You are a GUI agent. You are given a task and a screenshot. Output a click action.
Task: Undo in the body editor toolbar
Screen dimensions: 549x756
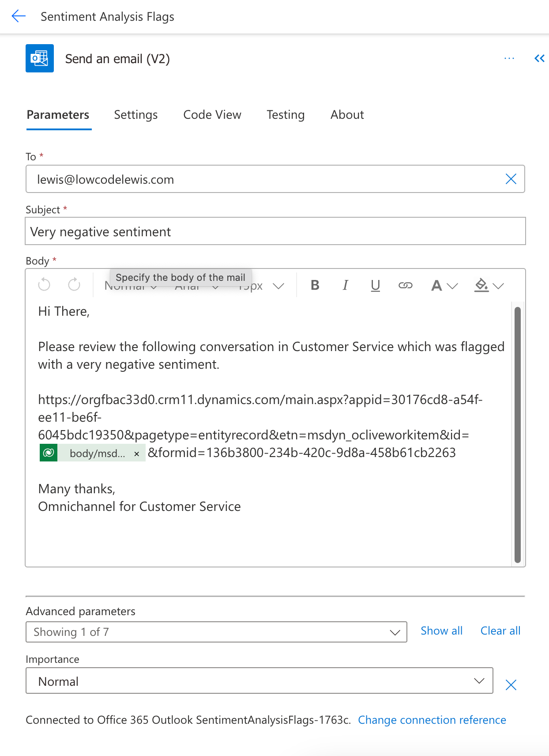44,285
